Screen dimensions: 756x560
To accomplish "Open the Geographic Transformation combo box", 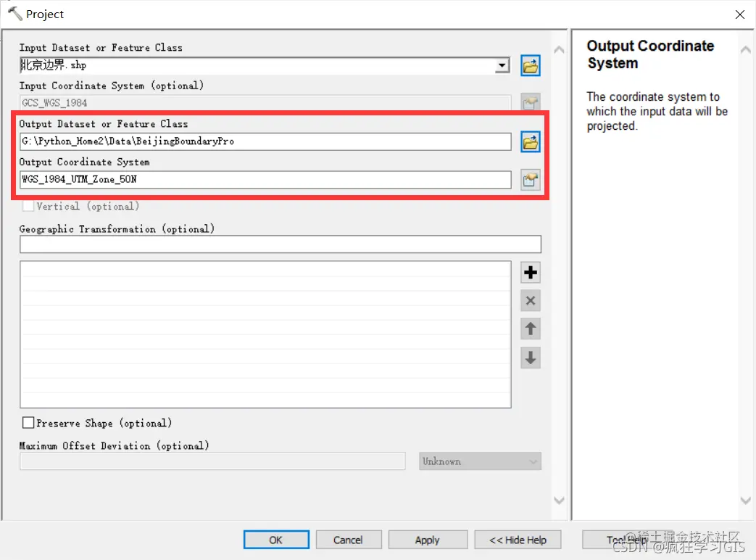I will tap(280, 244).
